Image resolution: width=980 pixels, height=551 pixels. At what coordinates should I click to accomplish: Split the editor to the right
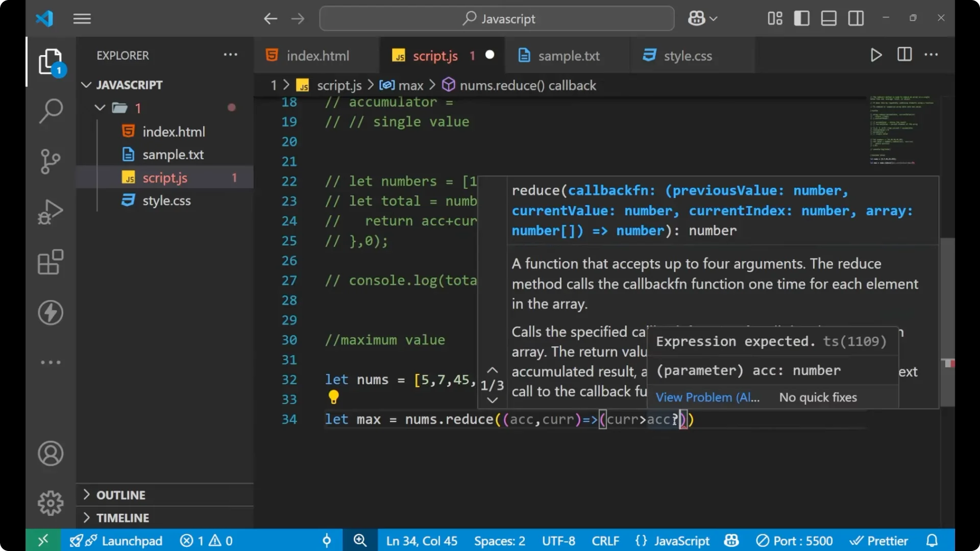[x=904, y=55]
